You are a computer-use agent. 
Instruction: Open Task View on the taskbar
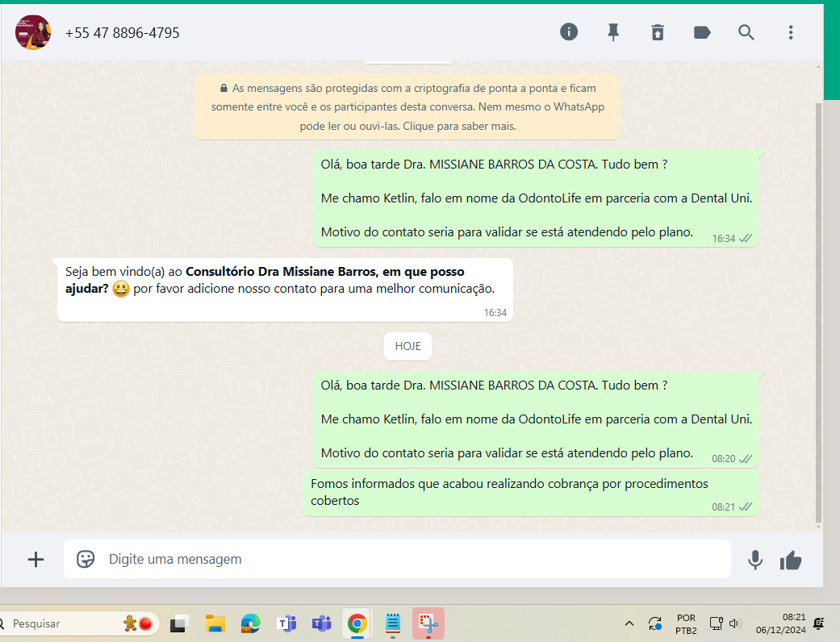(179, 623)
